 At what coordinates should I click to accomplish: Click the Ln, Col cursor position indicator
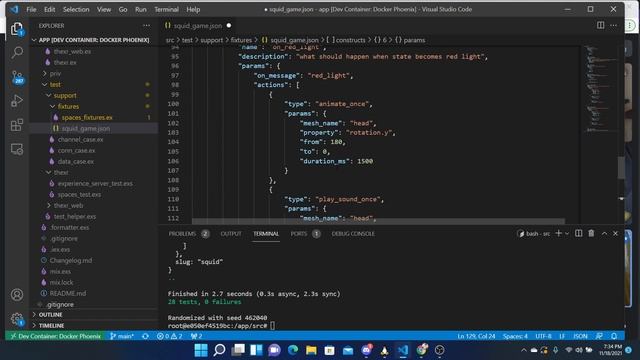pos(476,336)
